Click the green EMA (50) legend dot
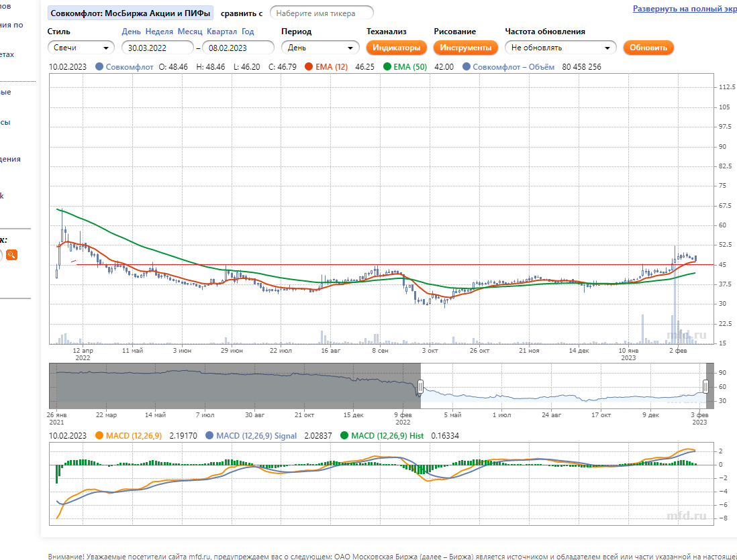Screen dimensions: 737x560 [x=388, y=67]
